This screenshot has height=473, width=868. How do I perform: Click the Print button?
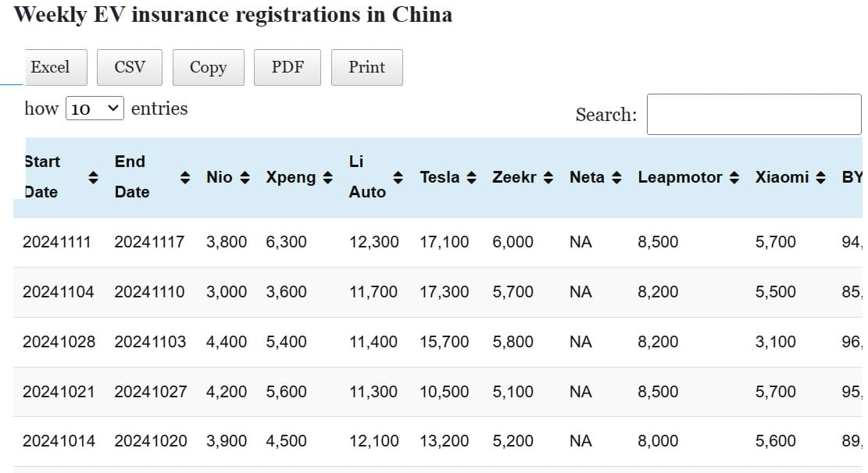tap(367, 67)
